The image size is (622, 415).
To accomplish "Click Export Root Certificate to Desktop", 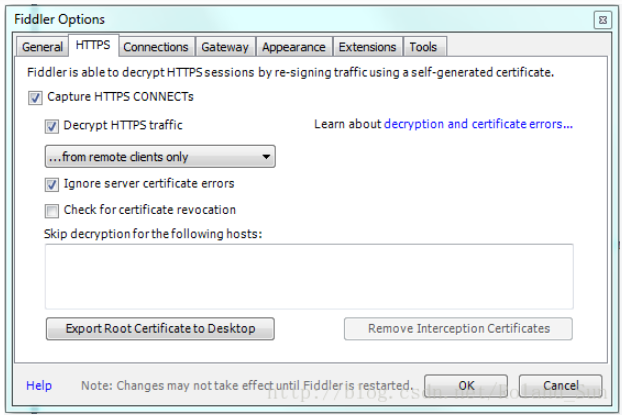I will (160, 329).
